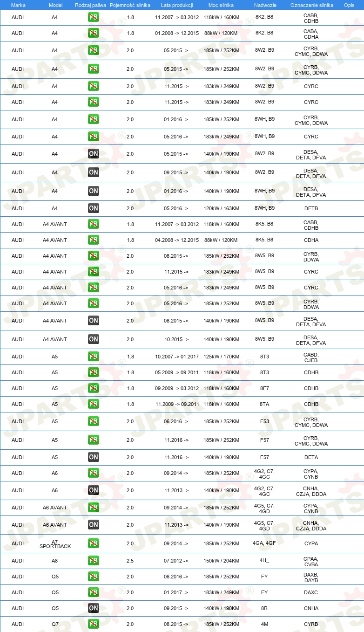Image resolution: width=364 pixels, height=632 pixels.
Task: Click petrol icon in A4 88kW/120KM 8K2 row
Action: tap(94, 33)
